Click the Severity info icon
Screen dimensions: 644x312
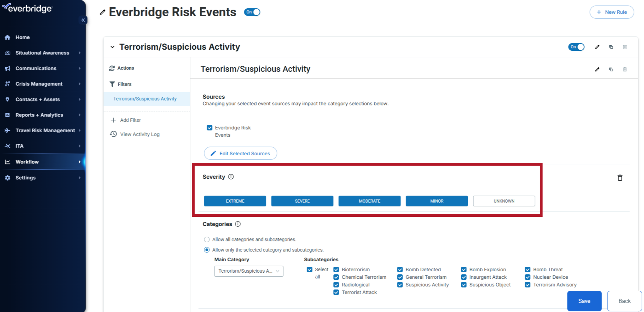231,177
